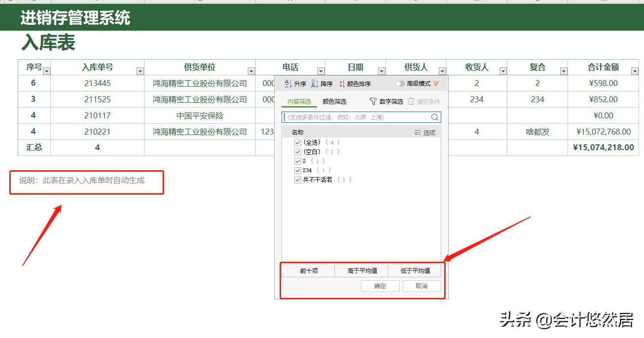Click the 高于平均值 above average button
The height and width of the screenshot is (338, 644).
tap(363, 270)
